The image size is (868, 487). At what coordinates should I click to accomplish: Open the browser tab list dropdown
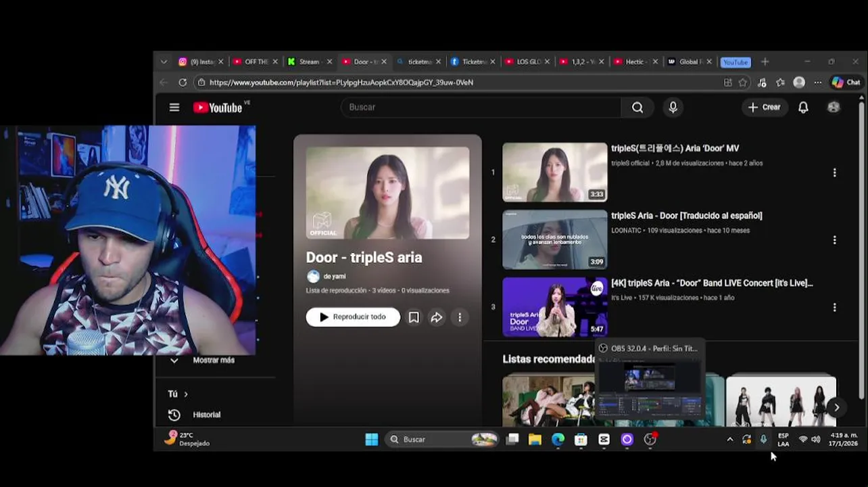point(164,62)
